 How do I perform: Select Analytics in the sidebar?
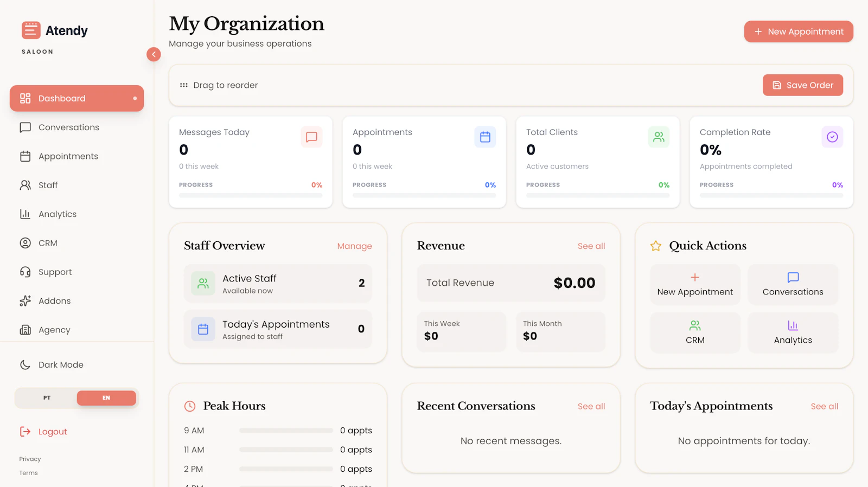(x=76, y=214)
